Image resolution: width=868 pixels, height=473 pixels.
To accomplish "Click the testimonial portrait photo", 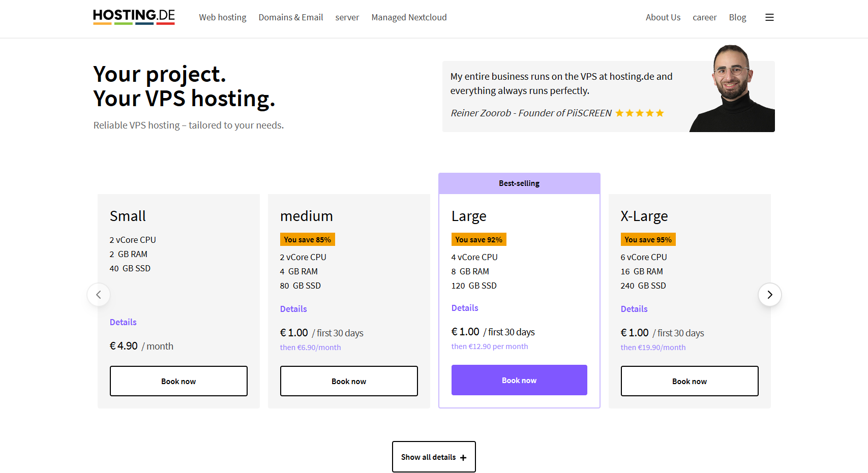I will 732,88.
